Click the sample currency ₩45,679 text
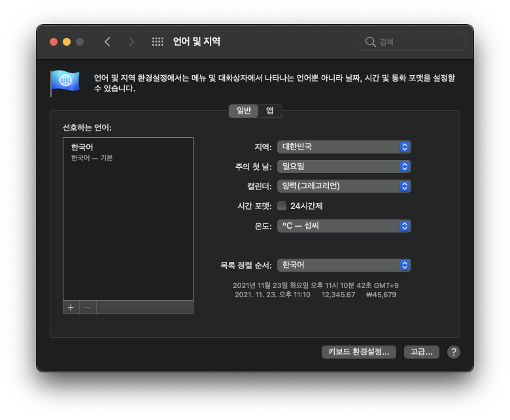 (x=381, y=295)
